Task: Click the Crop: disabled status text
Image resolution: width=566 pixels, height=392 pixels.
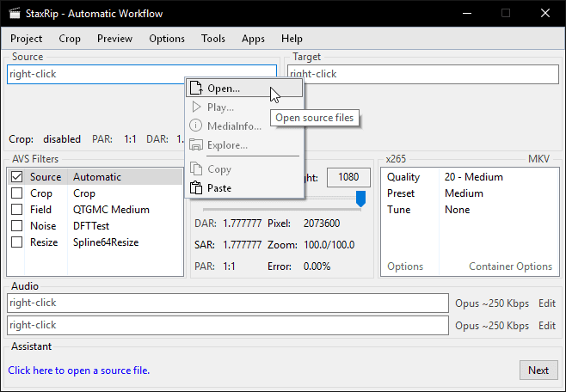Action: (45, 139)
